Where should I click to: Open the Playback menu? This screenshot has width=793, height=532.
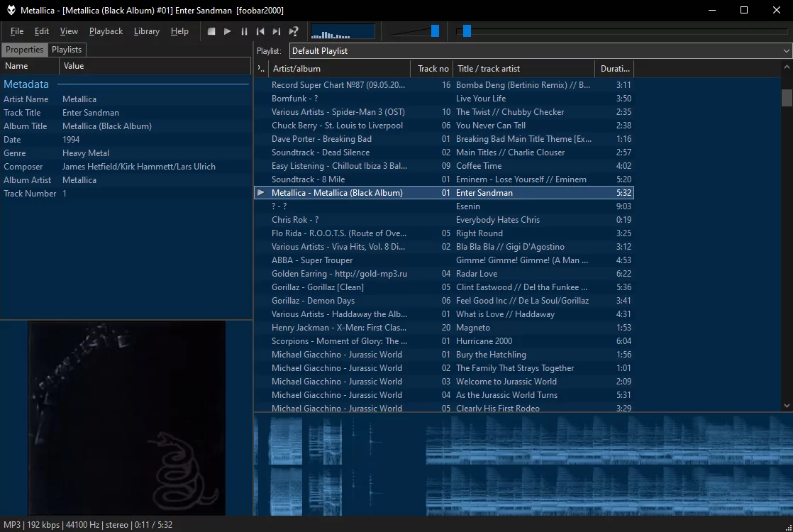[106, 31]
